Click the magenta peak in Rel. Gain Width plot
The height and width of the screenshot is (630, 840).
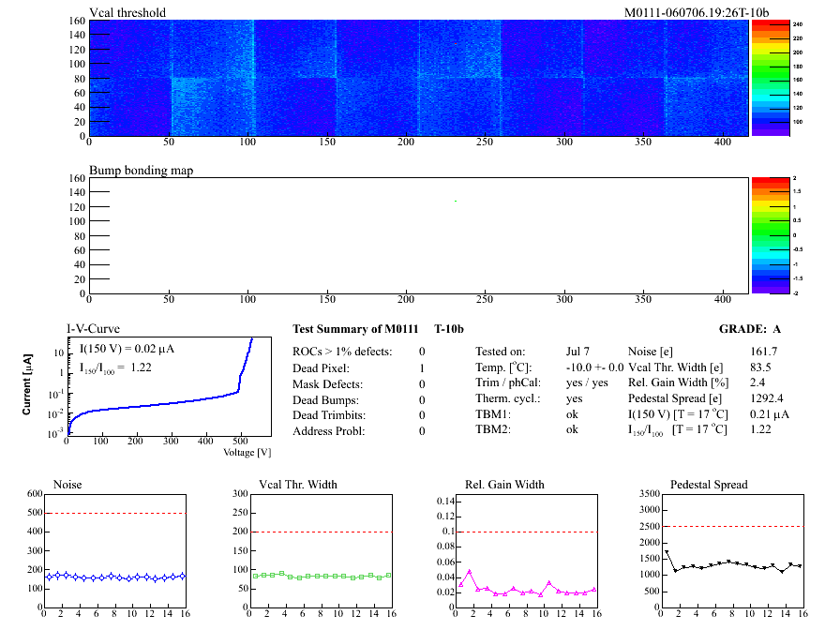coord(470,572)
